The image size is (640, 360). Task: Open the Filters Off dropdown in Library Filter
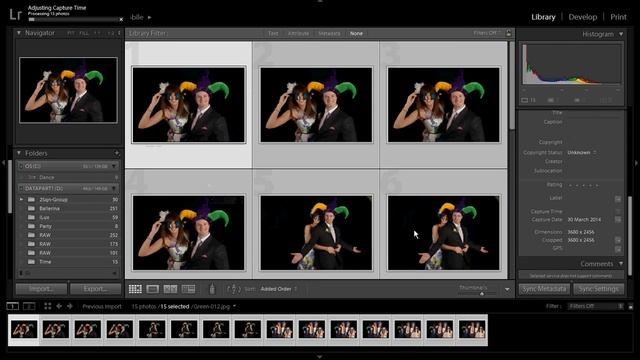[x=487, y=33]
